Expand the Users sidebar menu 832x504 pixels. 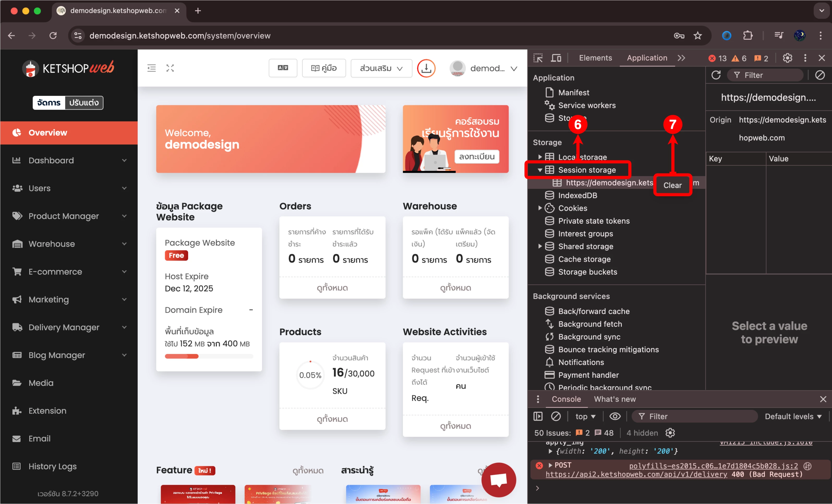point(69,188)
